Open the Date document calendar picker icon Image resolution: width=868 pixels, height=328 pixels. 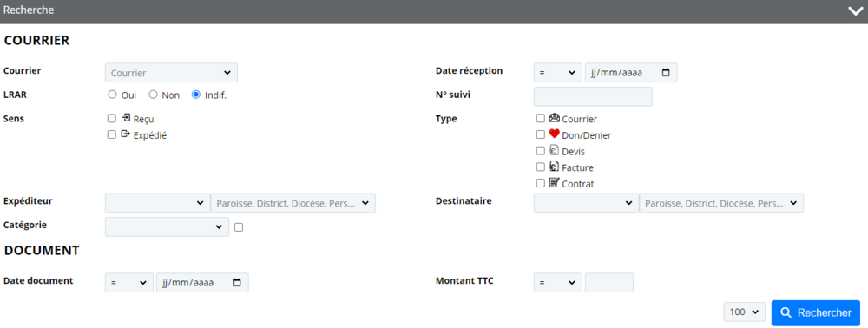238,282
